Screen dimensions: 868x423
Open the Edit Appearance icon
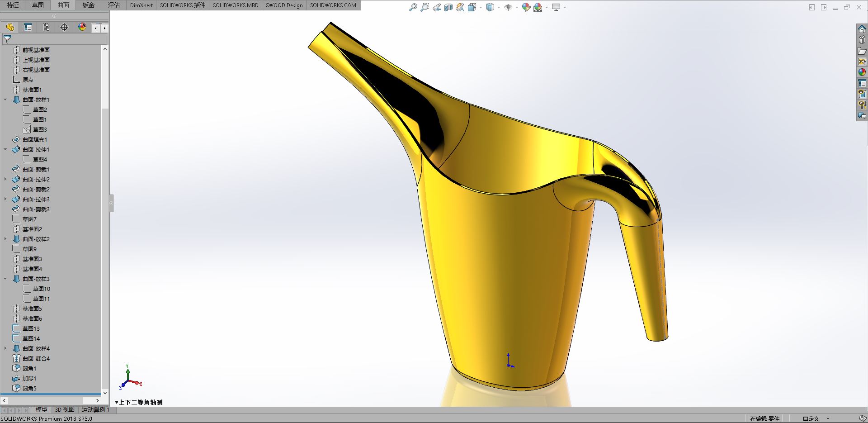tap(526, 7)
